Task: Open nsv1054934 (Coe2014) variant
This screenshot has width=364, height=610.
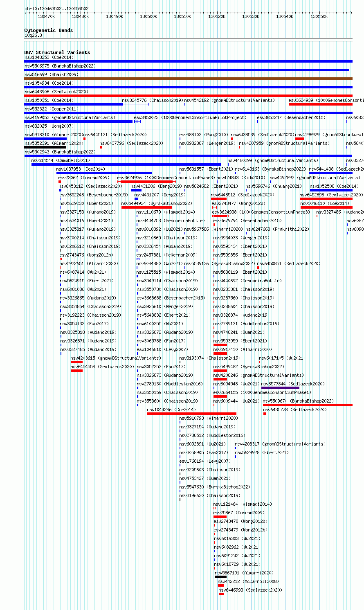Action: pyautogui.click(x=49, y=83)
